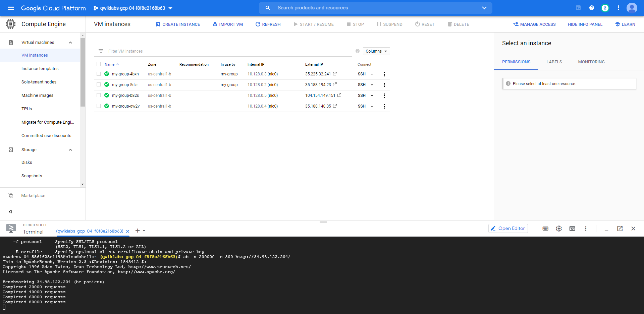This screenshot has height=314, width=644.
Task: Expand the search bar dropdown arrow
Action: tap(484, 8)
